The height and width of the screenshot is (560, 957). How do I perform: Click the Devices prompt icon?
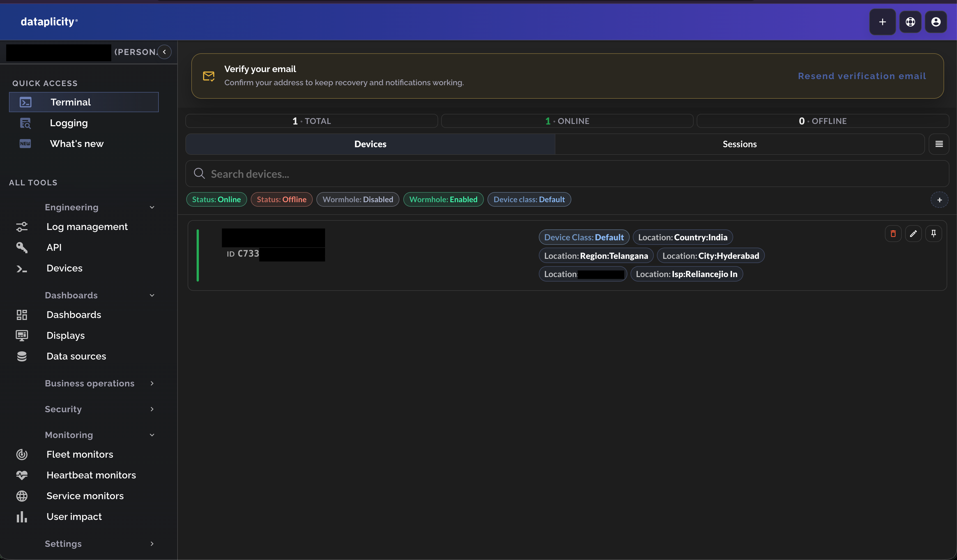tap(22, 269)
